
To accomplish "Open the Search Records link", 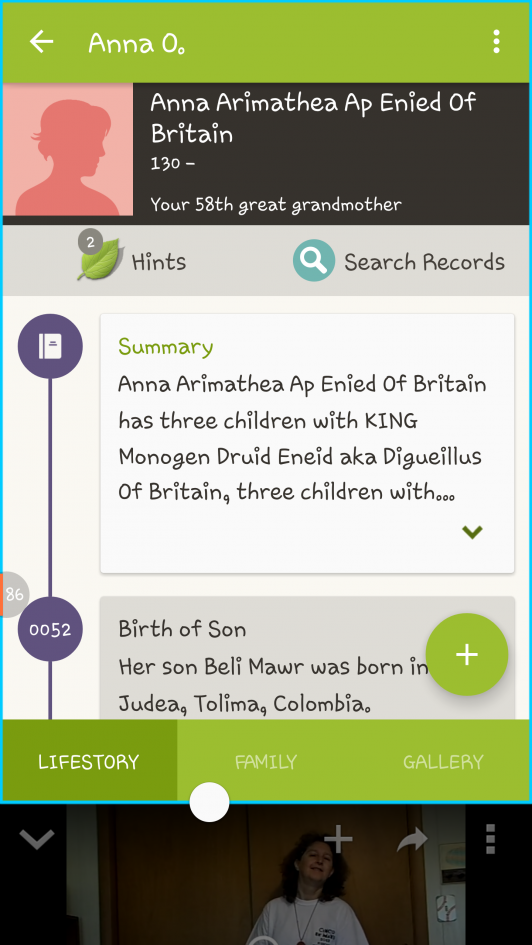I will [424, 262].
